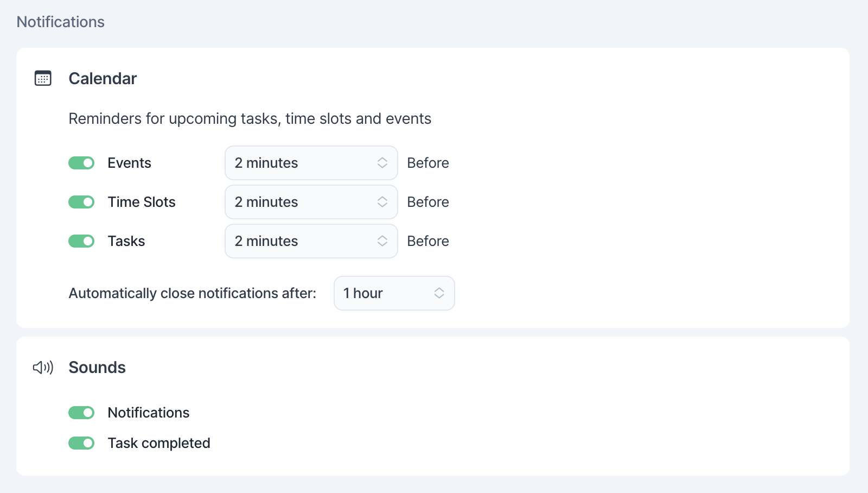
Task: Click the Sounds speaker icon
Action: pyautogui.click(x=43, y=368)
